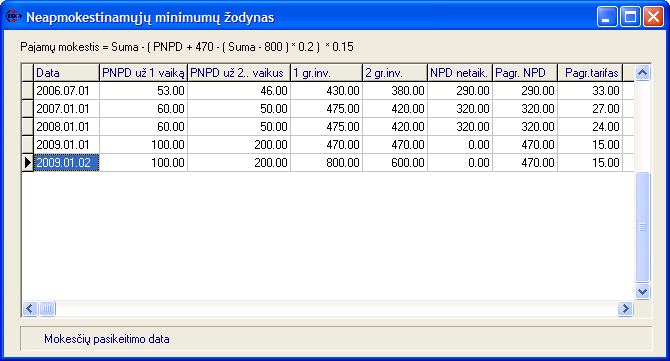The height and width of the screenshot is (361, 670).
Task: Click the Pagr.tarifas column header
Action: click(590, 73)
